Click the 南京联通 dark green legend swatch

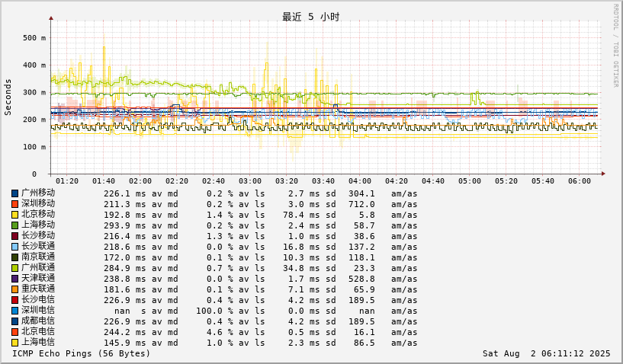coord(14,257)
